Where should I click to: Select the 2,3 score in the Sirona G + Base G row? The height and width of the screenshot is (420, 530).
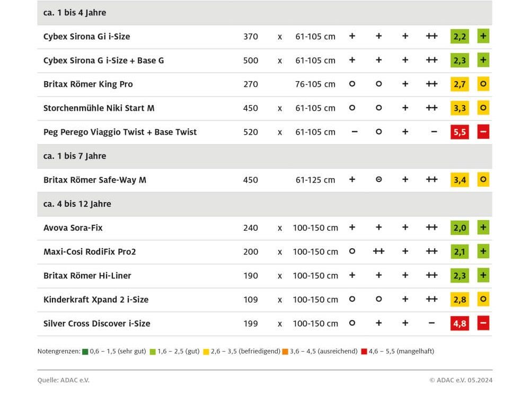[x=460, y=60]
